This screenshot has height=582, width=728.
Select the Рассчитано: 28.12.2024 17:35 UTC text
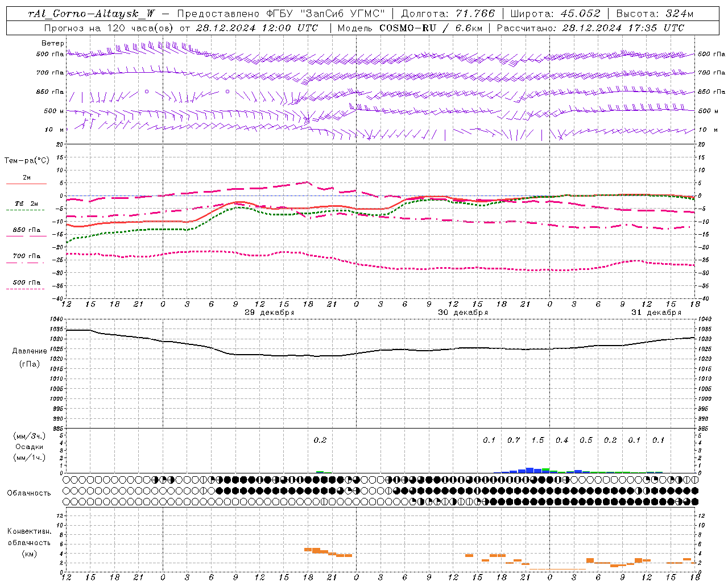[590, 28]
